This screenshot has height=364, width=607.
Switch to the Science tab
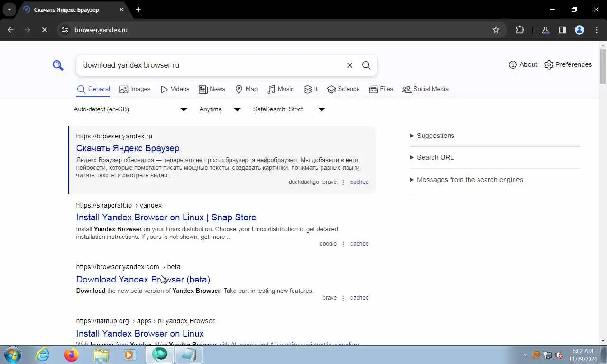point(343,89)
